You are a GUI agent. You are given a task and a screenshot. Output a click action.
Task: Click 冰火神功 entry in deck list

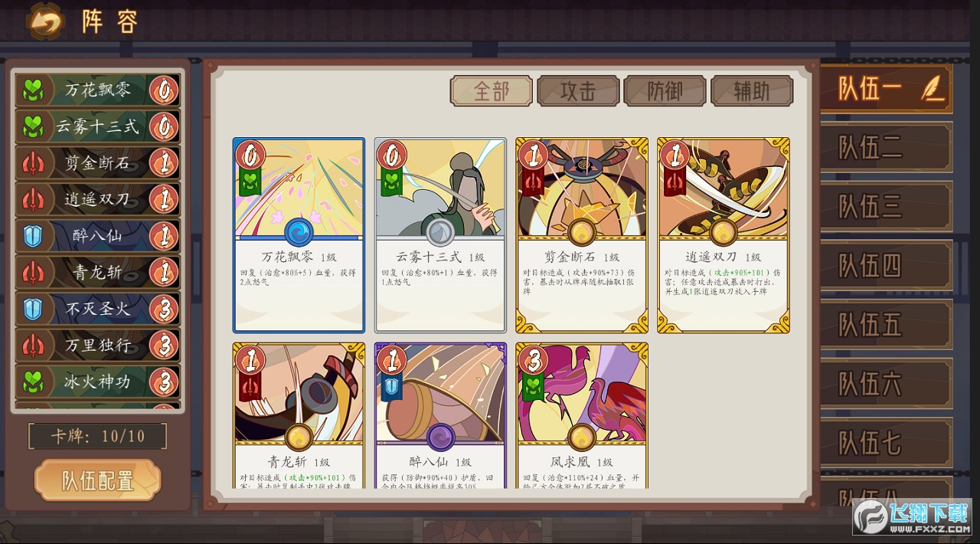point(97,382)
